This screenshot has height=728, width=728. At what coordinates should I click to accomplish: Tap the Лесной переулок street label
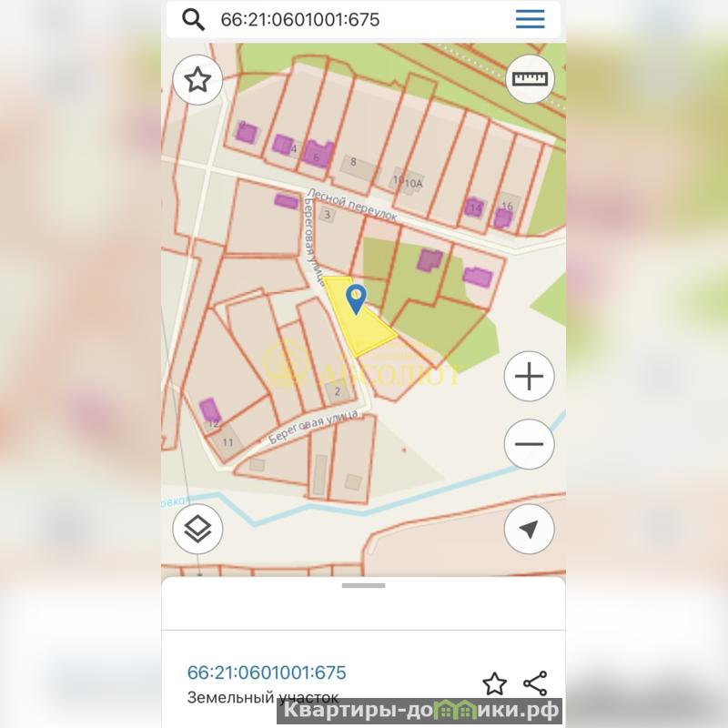[x=352, y=204]
